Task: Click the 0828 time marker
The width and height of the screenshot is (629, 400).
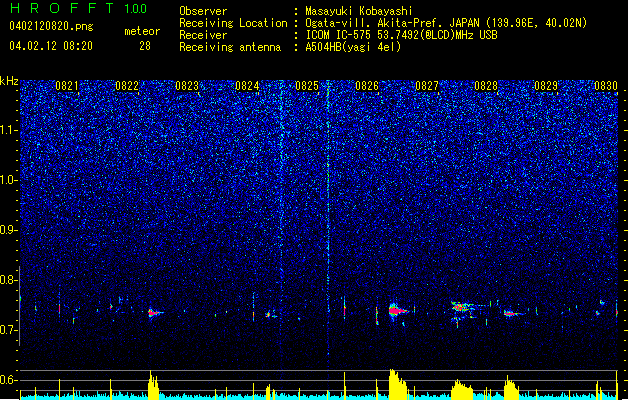Action: 486,86
